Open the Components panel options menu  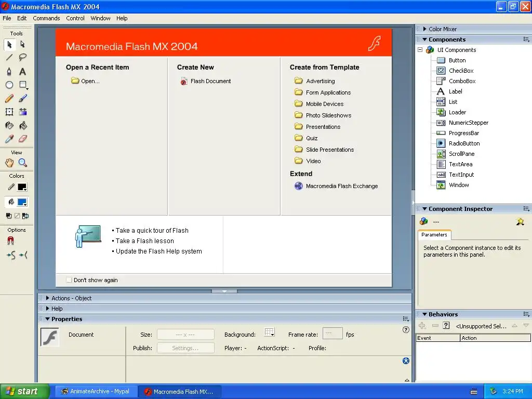pyautogui.click(x=526, y=39)
